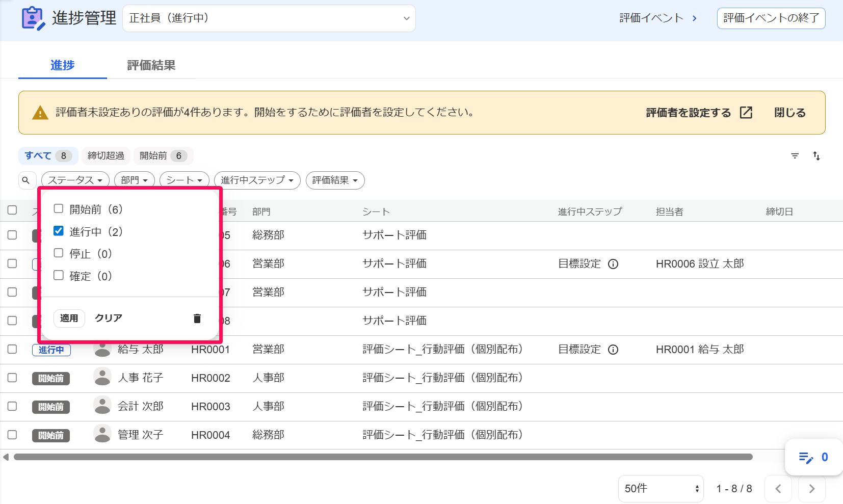Click the warning triangle icon in the banner
The image size is (843, 504).
[x=40, y=113]
